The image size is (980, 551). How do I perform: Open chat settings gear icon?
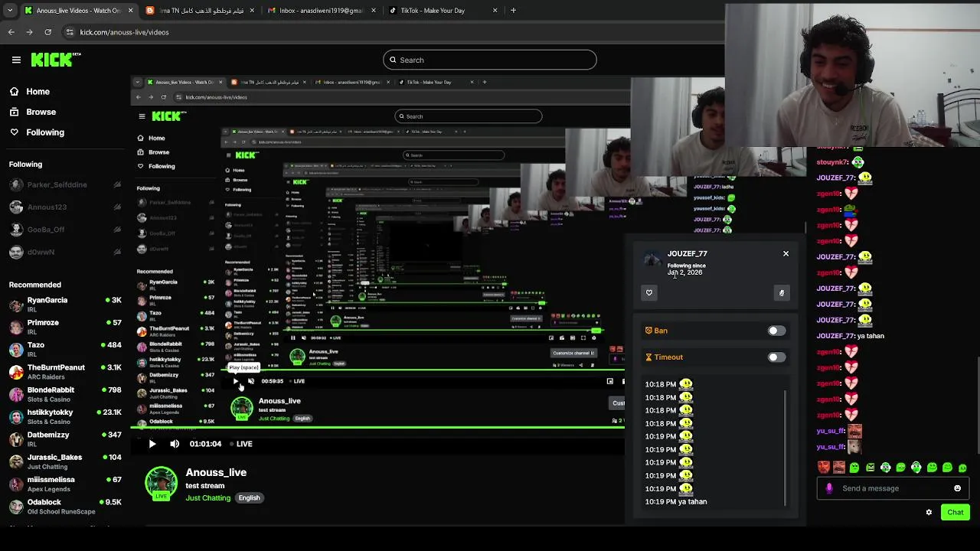929,513
